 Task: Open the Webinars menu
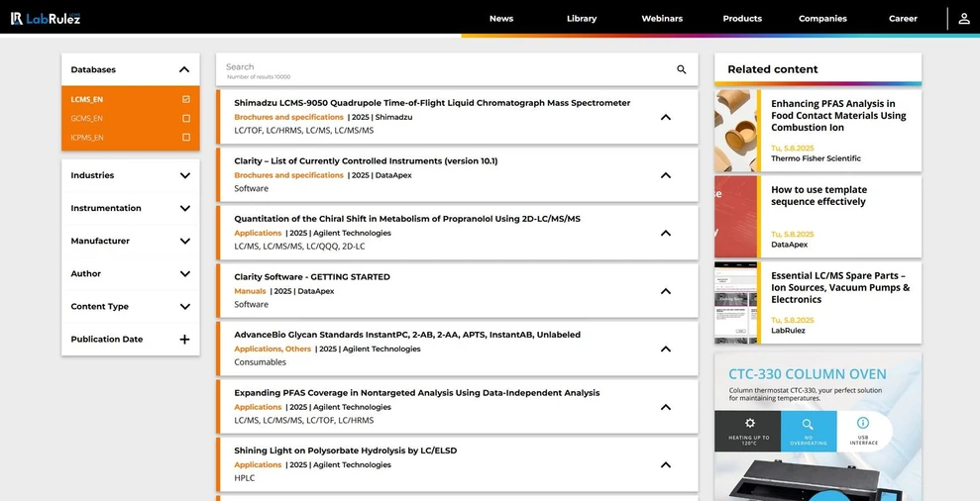click(x=661, y=19)
